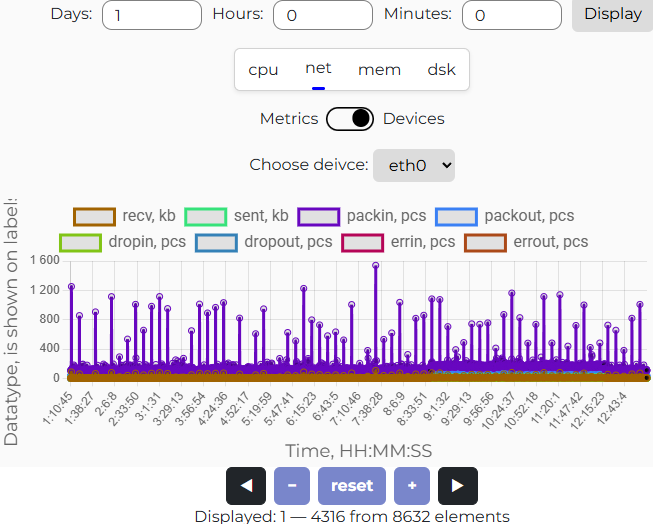
Task: Hide the recv, kb series swatch
Action: click(95, 216)
